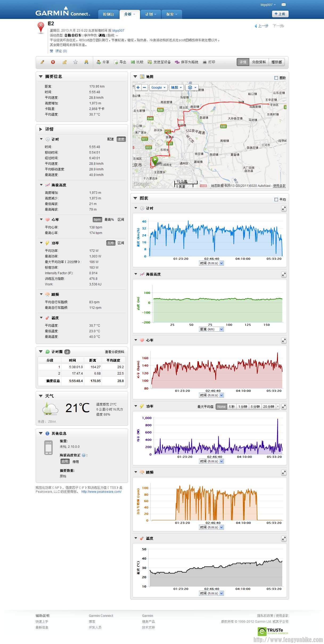Click the 使用条款 map terms link
Image resolution: width=324 pixels, height=644 pixels.
click(x=279, y=186)
